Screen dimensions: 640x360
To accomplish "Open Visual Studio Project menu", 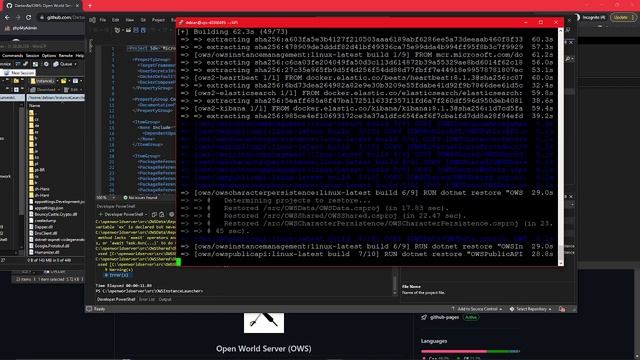I will click(158, 20).
